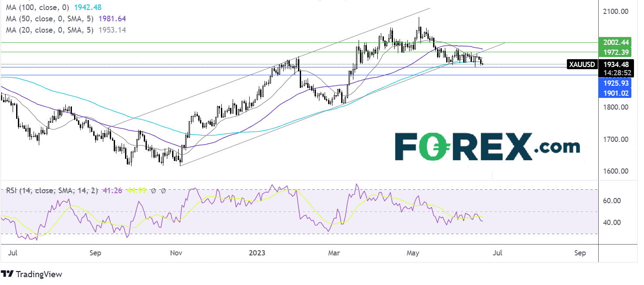Image resolution: width=644 pixels, height=285 pixels.
Task: Click the Mar label on time axis
Action: pos(335,253)
